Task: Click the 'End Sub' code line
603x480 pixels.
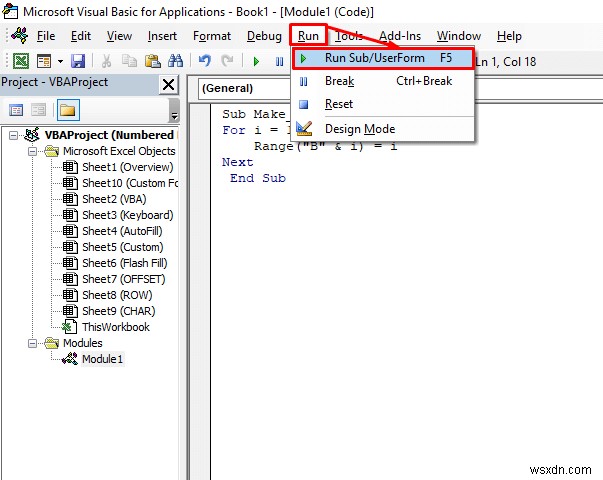Action: point(258,178)
